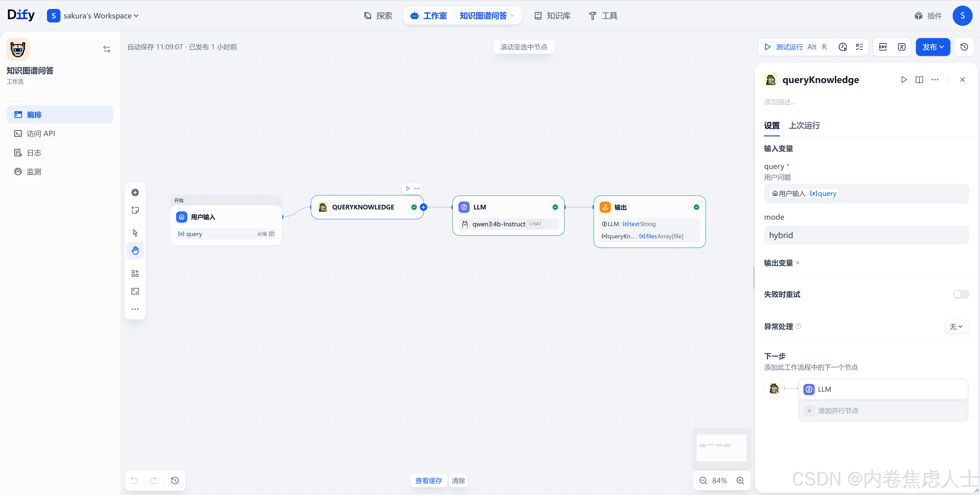
Task: Click the mode input field showing hybrid
Action: [x=866, y=235]
